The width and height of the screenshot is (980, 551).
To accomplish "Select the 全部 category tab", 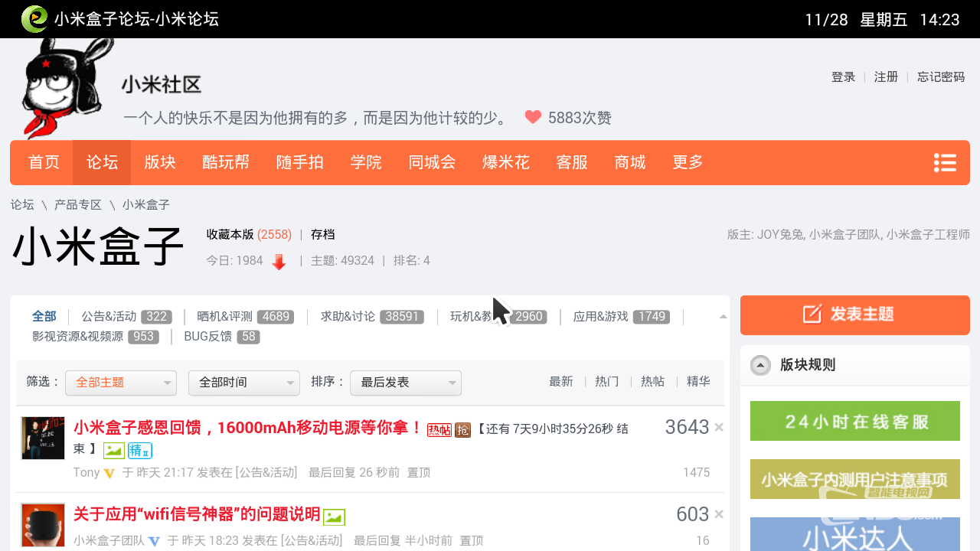I will click(x=44, y=316).
